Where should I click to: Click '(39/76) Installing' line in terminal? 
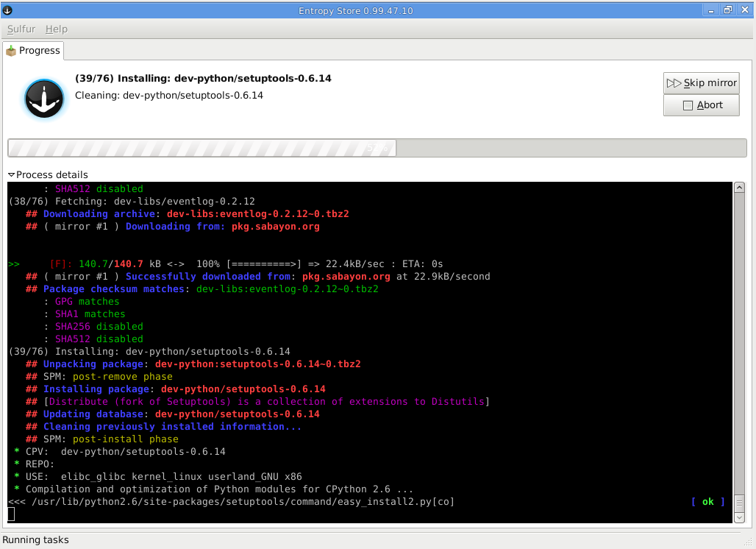pyautogui.click(x=149, y=352)
